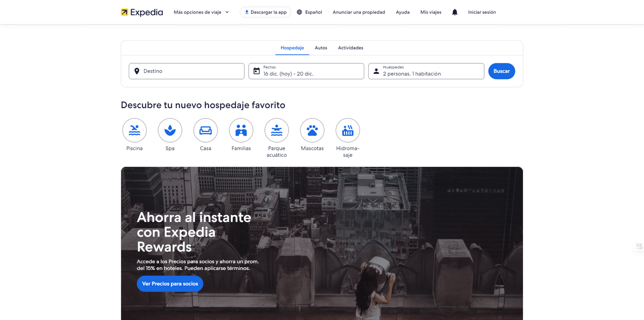Open the Español language selector
Viewport: 644px width, 320px height.
click(310, 12)
